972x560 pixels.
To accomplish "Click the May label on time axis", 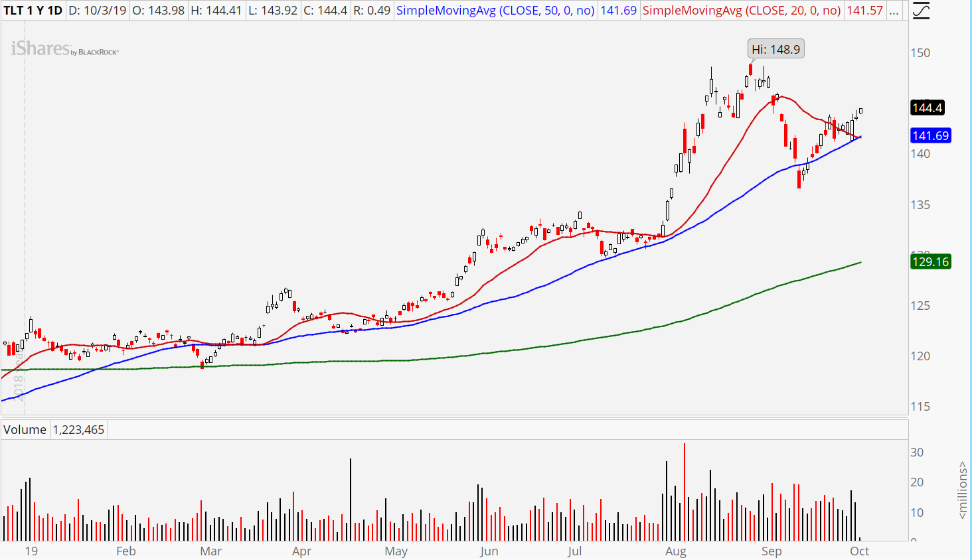I will (x=396, y=551).
